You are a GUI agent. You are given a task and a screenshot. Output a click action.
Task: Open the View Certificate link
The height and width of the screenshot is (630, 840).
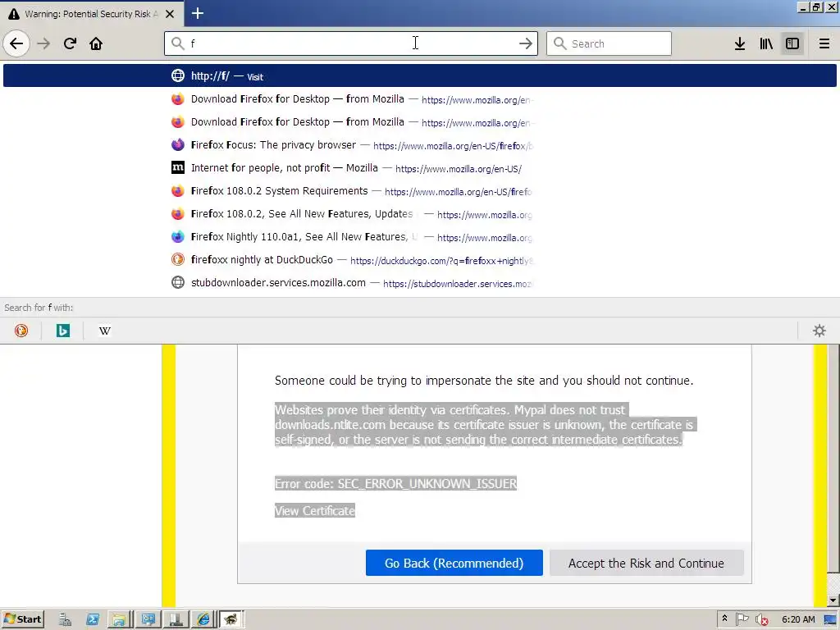click(314, 511)
